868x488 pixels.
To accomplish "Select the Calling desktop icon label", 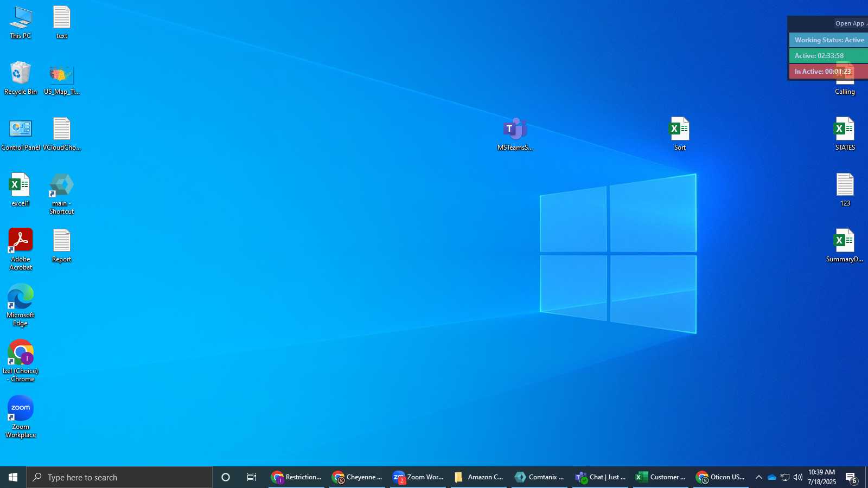I will pyautogui.click(x=845, y=92).
